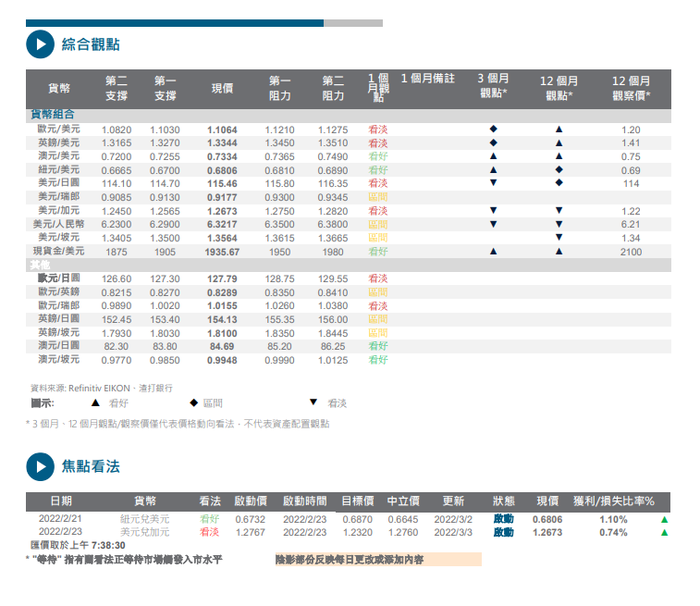This screenshot has height=606, width=700.
Task: Click the 現貨金/美元 row label
Action: click(x=59, y=251)
